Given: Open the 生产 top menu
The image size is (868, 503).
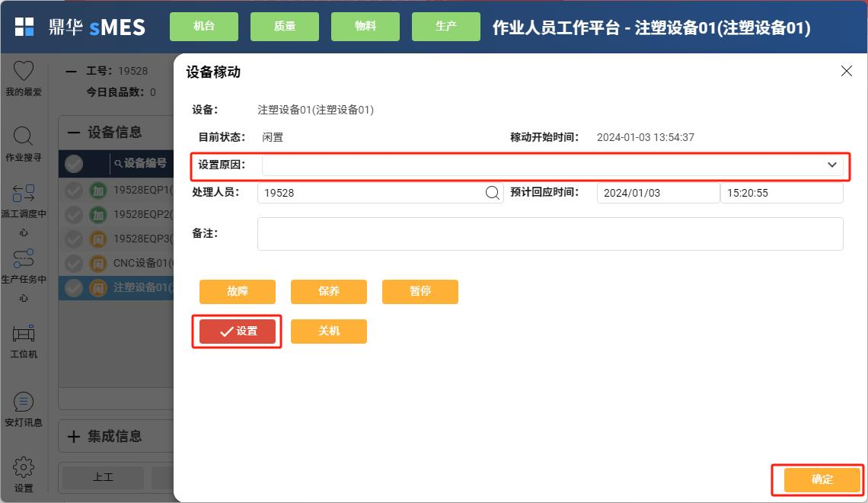Looking at the screenshot, I should 446,27.
